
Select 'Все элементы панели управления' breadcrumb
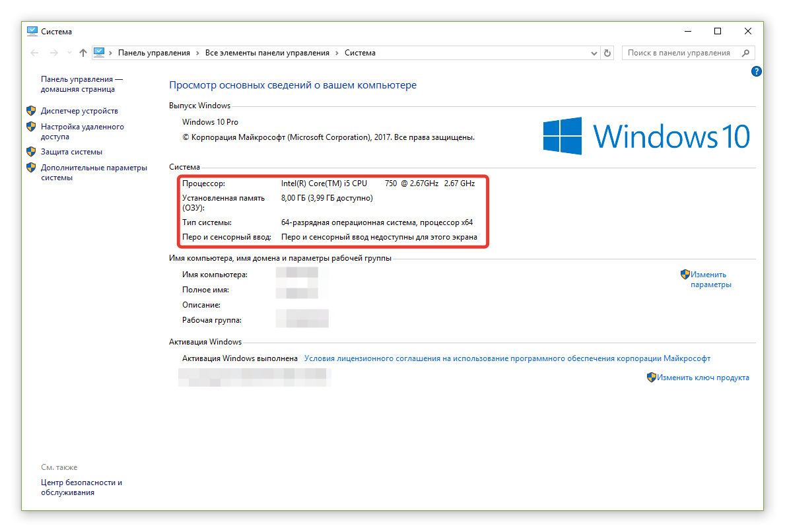tap(267, 53)
